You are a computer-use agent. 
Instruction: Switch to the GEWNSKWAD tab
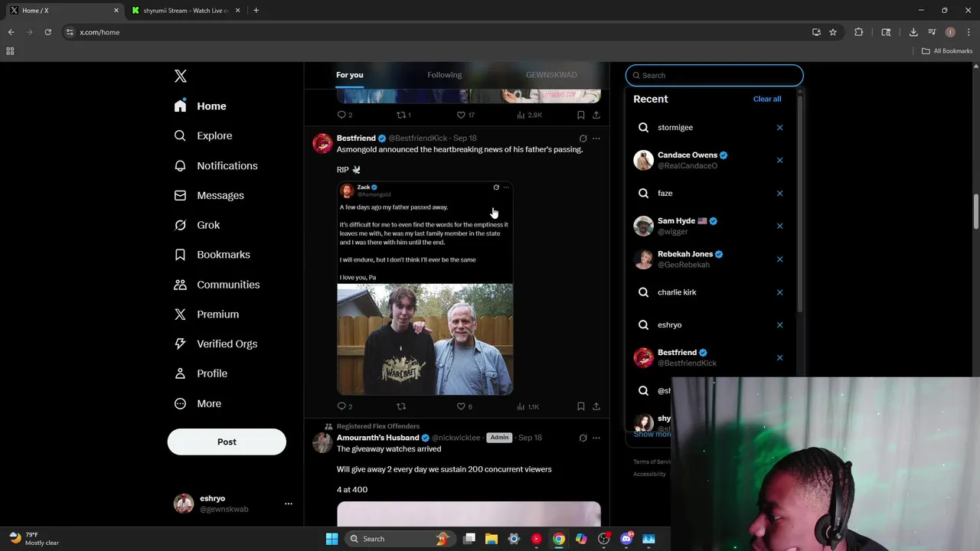[551, 75]
